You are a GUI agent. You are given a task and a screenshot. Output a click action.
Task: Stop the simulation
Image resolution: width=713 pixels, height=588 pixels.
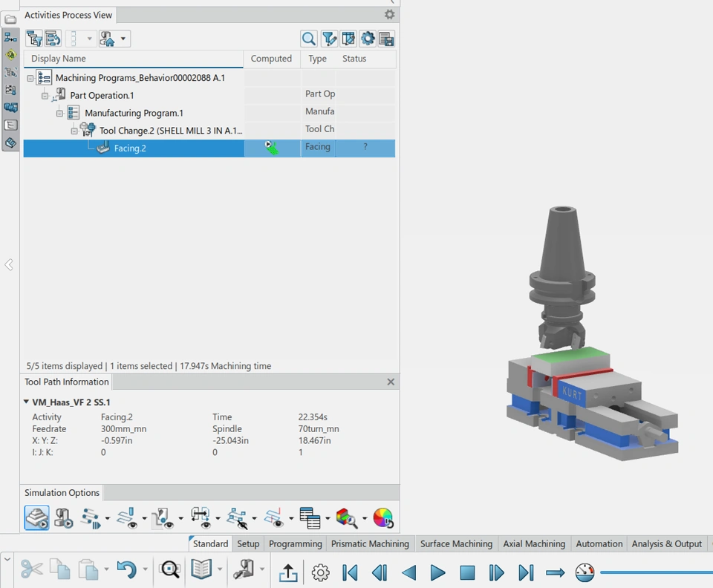tap(467, 572)
